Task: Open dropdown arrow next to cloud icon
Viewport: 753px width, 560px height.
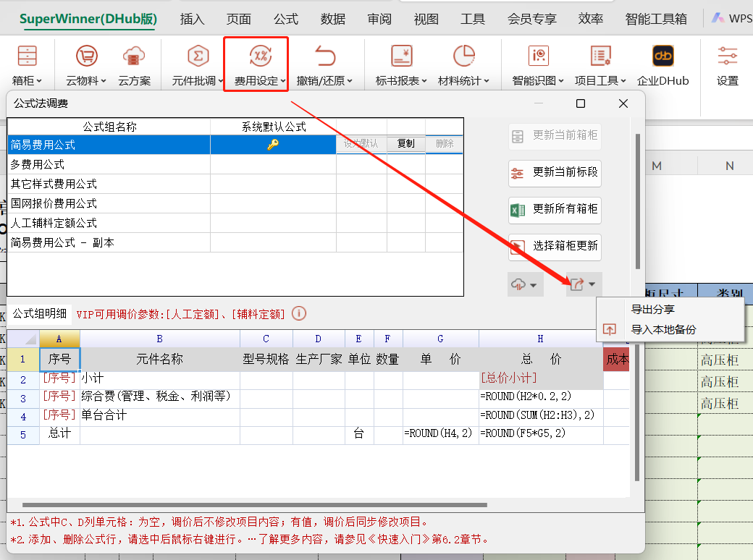Action: [x=534, y=285]
